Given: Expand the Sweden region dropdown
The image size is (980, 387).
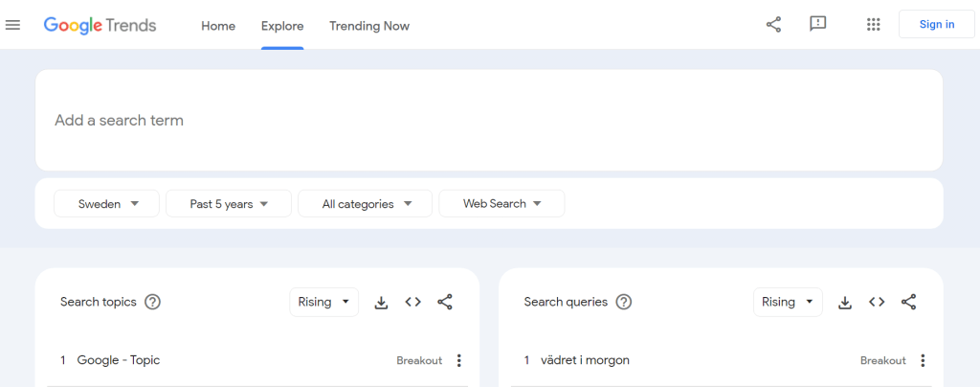Looking at the screenshot, I should (106, 204).
